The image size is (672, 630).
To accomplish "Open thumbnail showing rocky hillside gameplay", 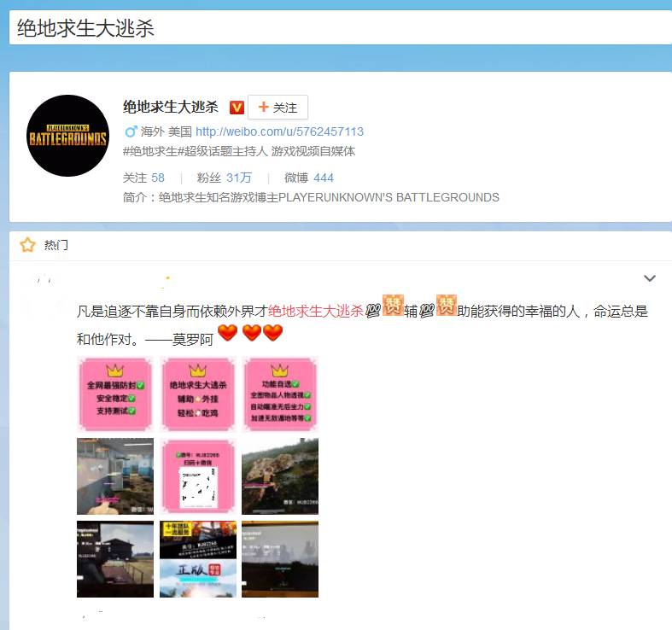I will click(280, 476).
